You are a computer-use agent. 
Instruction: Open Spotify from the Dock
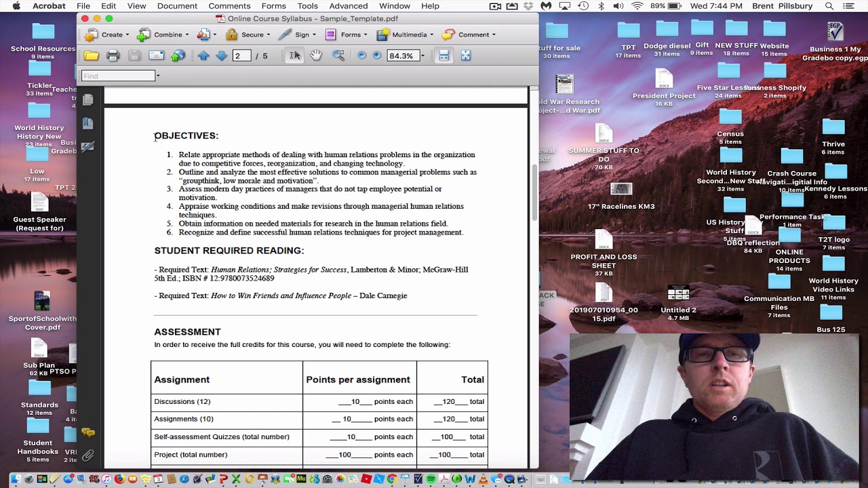click(x=431, y=480)
